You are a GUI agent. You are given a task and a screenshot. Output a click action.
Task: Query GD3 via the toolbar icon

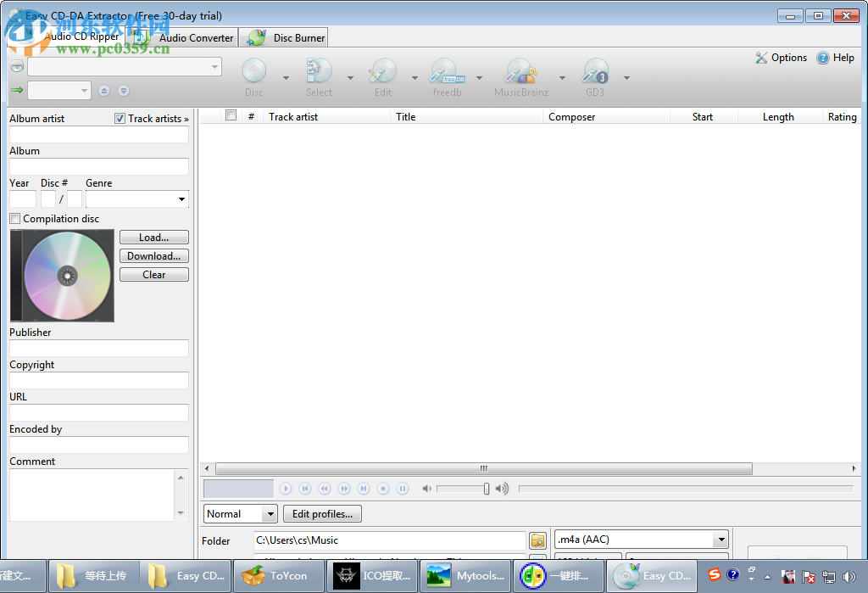(x=595, y=71)
